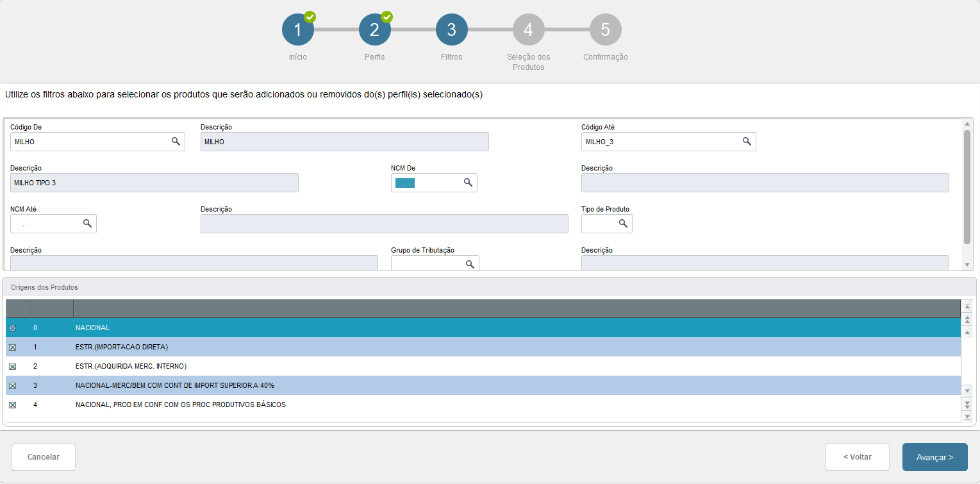Open the Tipo de Produto lookup icon
This screenshot has height=484, width=980.
[623, 224]
